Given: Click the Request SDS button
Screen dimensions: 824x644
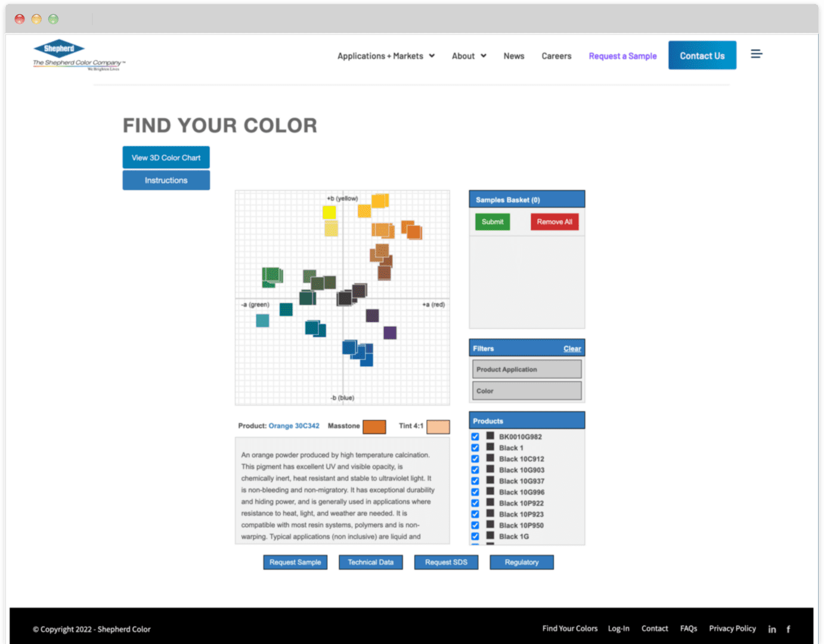Looking at the screenshot, I should click(x=446, y=562).
